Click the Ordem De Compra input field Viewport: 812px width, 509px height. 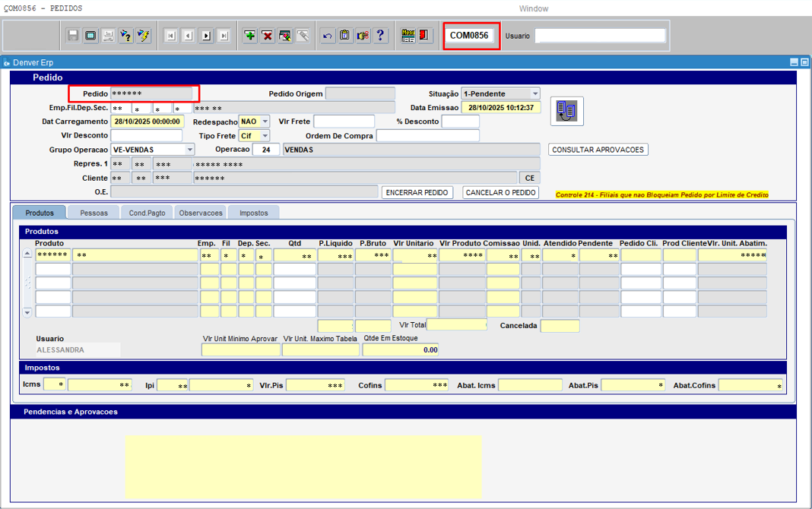click(x=427, y=136)
